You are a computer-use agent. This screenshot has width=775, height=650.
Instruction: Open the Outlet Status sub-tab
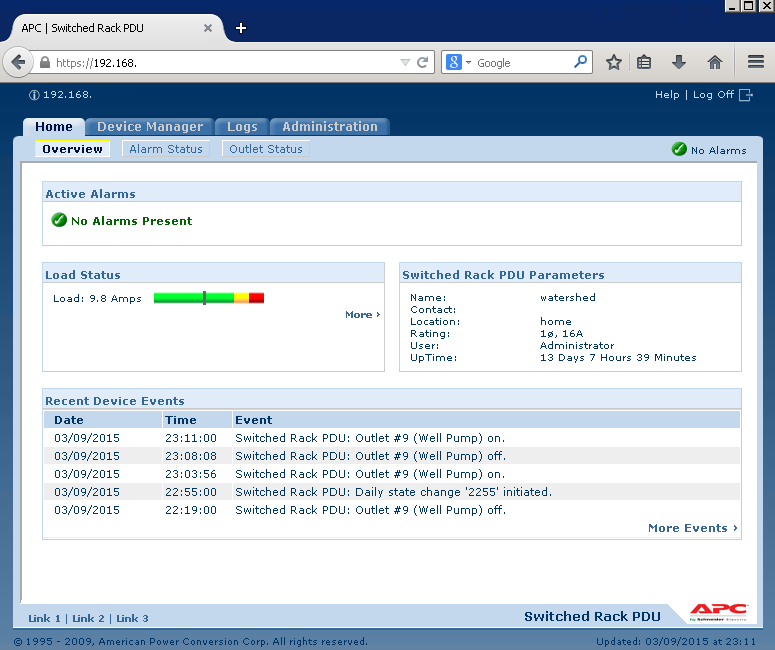[266, 149]
